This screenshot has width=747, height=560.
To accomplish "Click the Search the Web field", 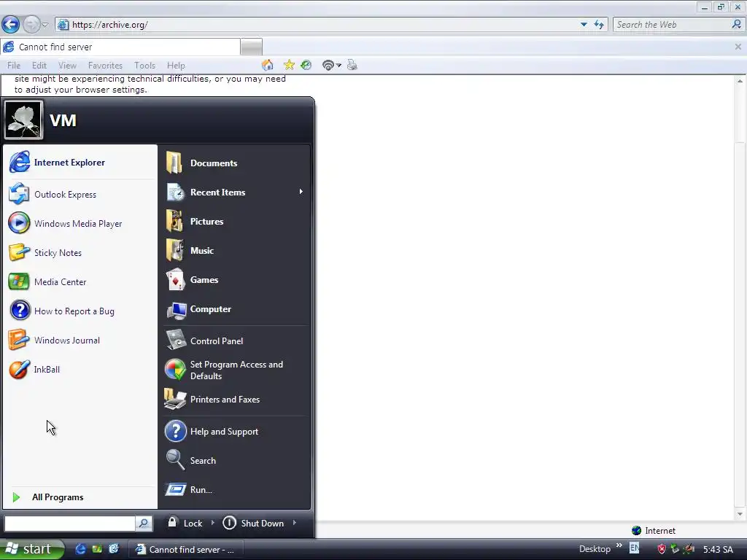I will 672,24.
